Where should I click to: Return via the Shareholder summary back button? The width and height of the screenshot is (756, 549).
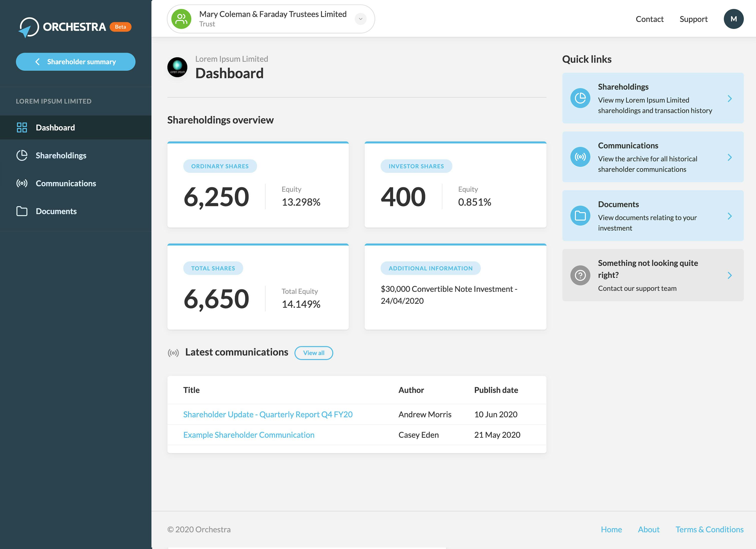(x=75, y=62)
